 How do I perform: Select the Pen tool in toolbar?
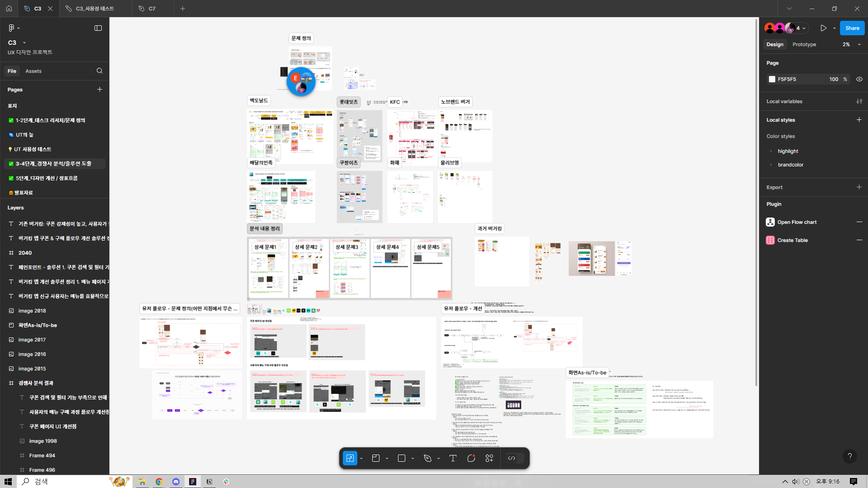tap(427, 458)
